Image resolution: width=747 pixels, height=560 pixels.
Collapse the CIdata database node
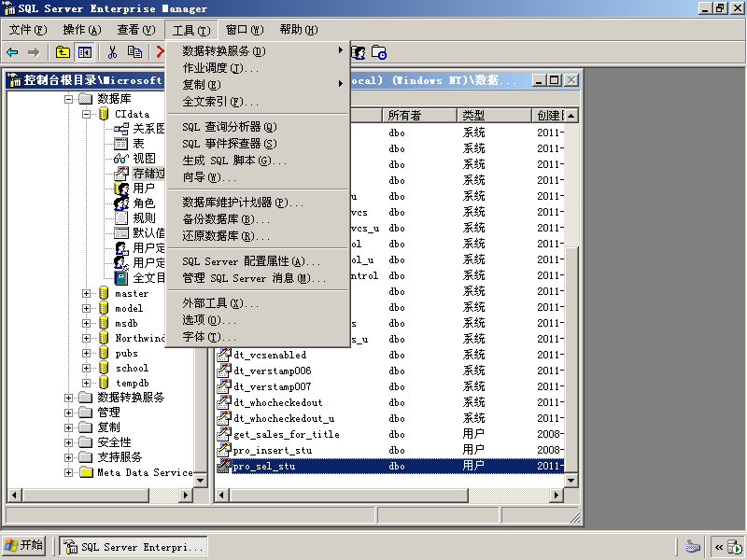click(86, 114)
